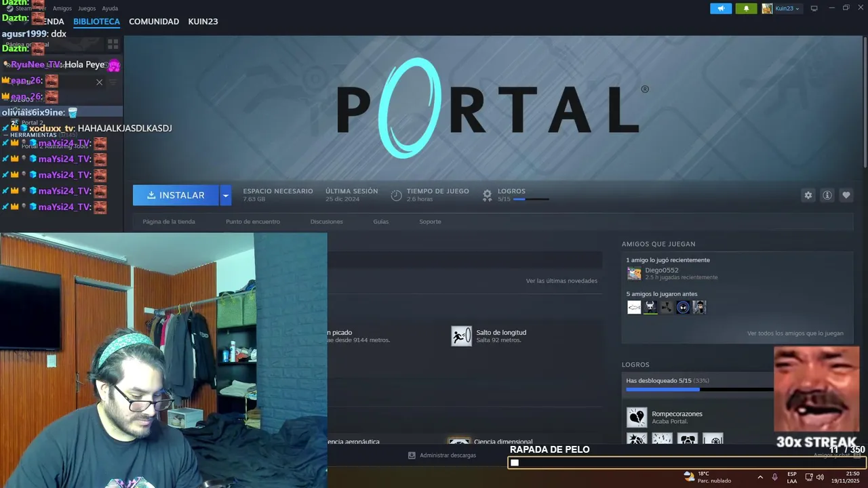868x488 pixels.
Task: Open game settings gear icon
Action: pyautogui.click(x=808, y=195)
